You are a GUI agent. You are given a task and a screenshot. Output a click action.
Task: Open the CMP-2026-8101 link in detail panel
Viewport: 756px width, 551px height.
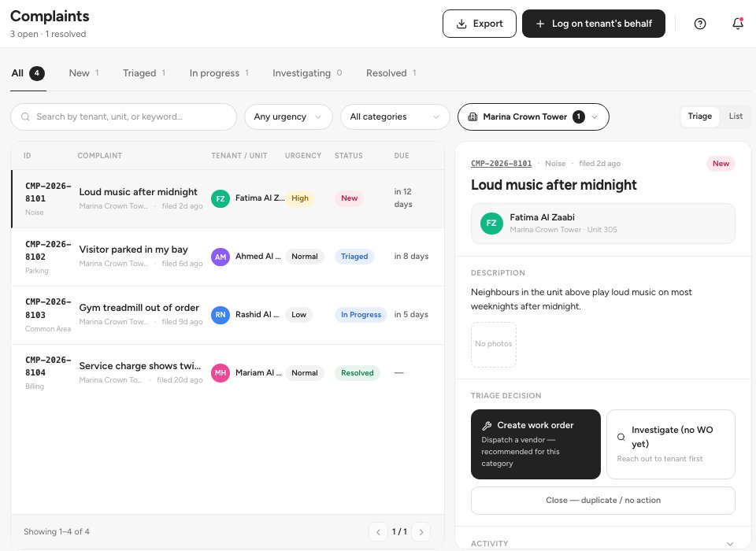point(501,164)
